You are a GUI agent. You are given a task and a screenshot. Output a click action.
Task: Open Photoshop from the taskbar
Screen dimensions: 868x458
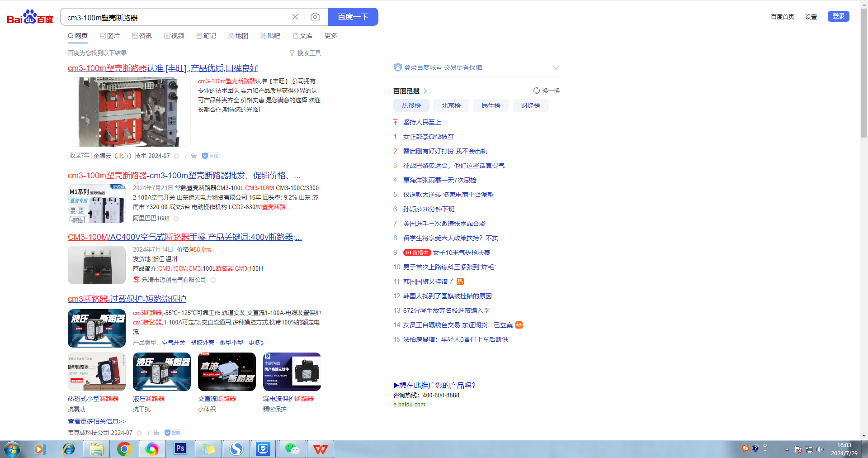[180, 448]
